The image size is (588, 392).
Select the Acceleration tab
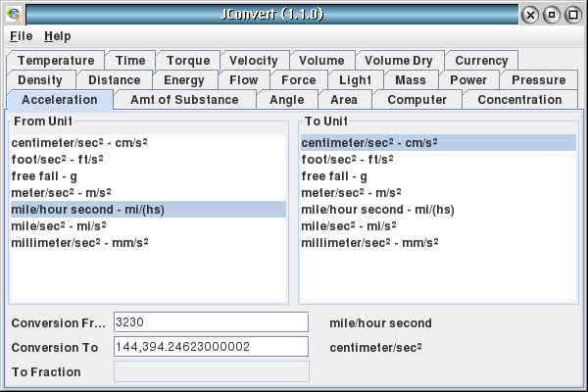(x=60, y=100)
